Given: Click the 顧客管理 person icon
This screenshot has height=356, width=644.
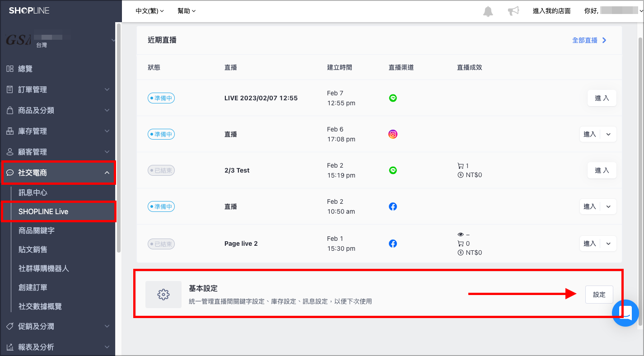Looking at the screenshot, I should pos(10,152).
